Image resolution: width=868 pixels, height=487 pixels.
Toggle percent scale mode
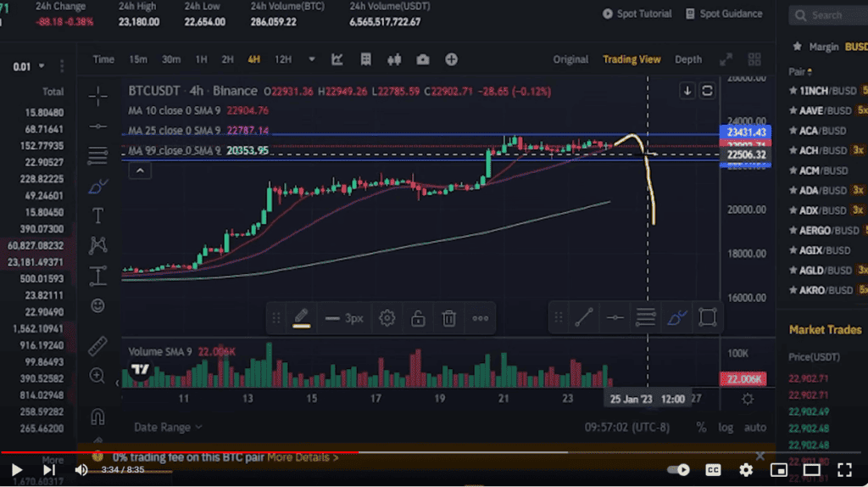point(701,427)
